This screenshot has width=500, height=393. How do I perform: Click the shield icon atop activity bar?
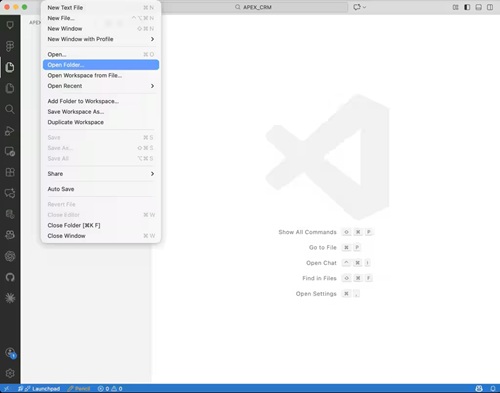click(10, 25)
